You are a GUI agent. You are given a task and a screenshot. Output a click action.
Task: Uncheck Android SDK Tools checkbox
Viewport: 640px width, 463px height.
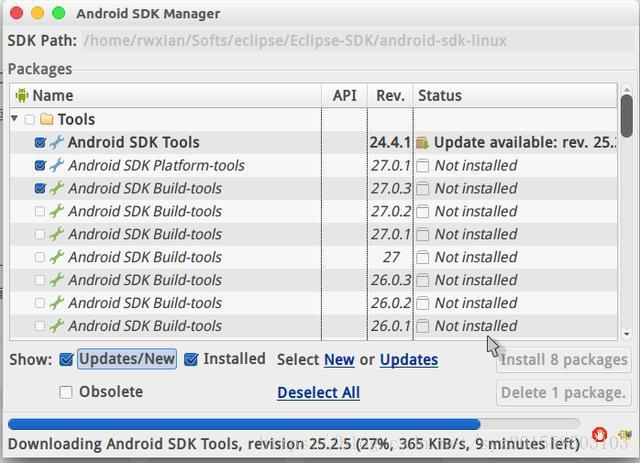click(40, 142)
